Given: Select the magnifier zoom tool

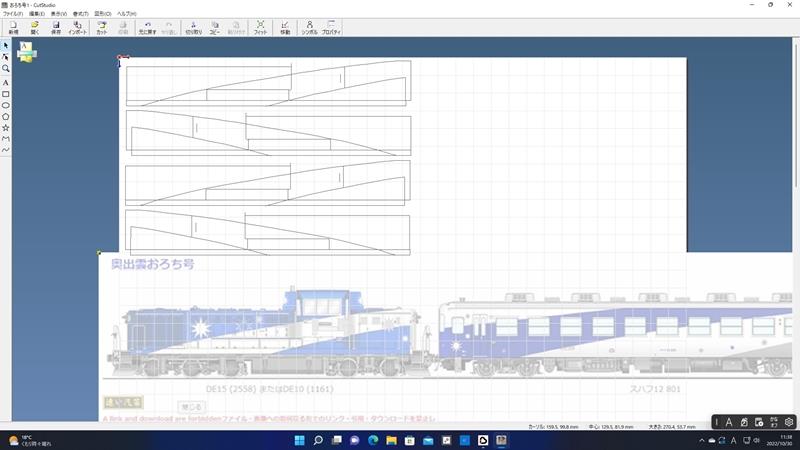Looking at the screenshot, I should click(x=6, y=68).
